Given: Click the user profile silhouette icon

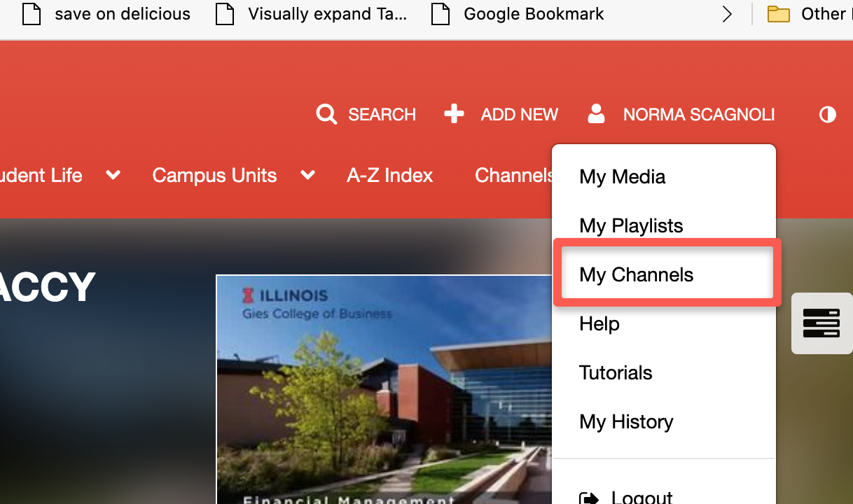Looking at the screenshot, I should tap(596, 114).
